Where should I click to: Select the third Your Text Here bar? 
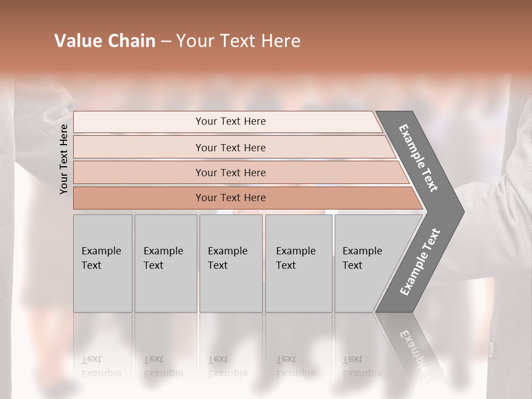[230, 172]
